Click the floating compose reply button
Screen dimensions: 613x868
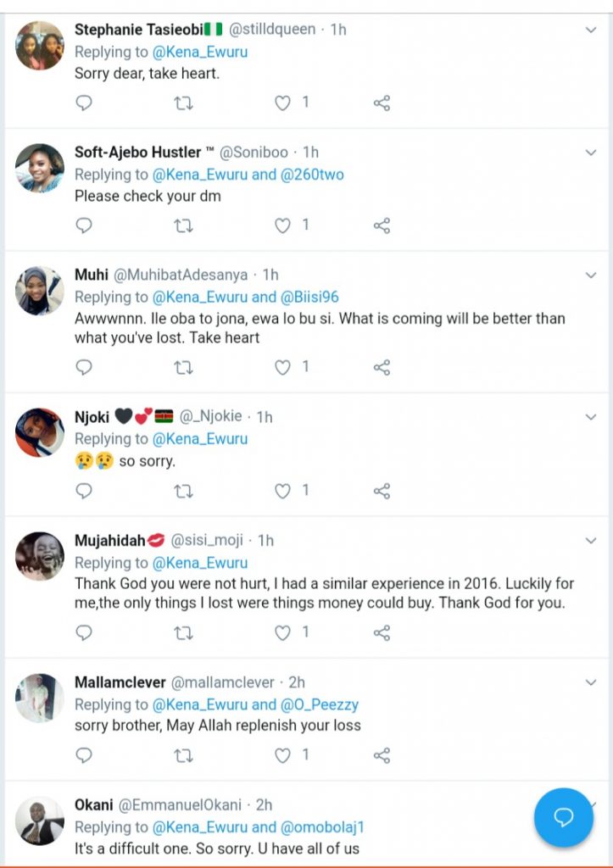[x=564, y=817]
